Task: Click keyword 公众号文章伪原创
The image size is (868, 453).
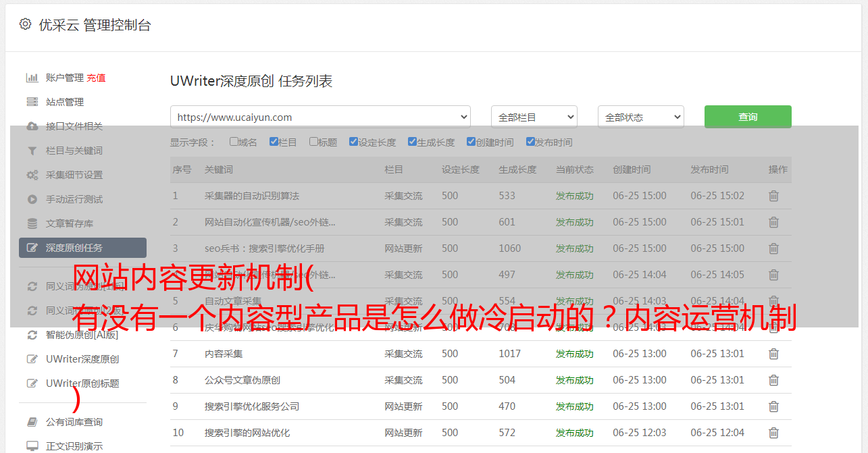Action: coord(242,380)
